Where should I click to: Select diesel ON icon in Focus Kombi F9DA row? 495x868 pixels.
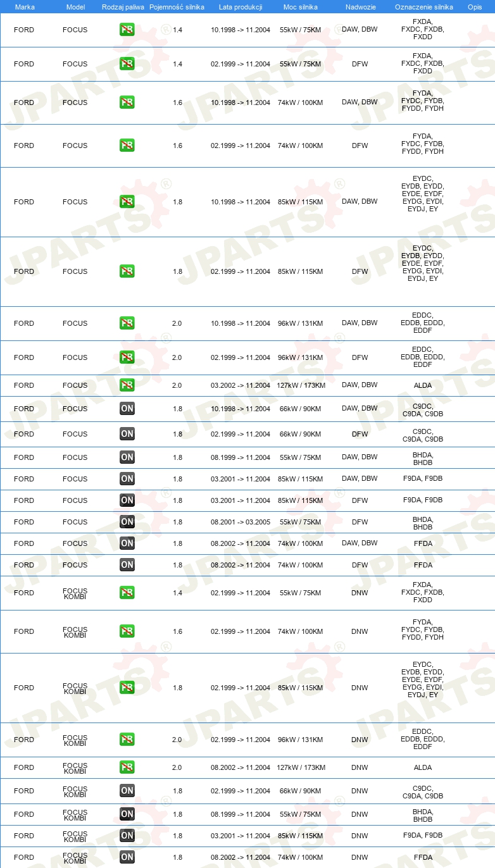(x=127, y=836)
